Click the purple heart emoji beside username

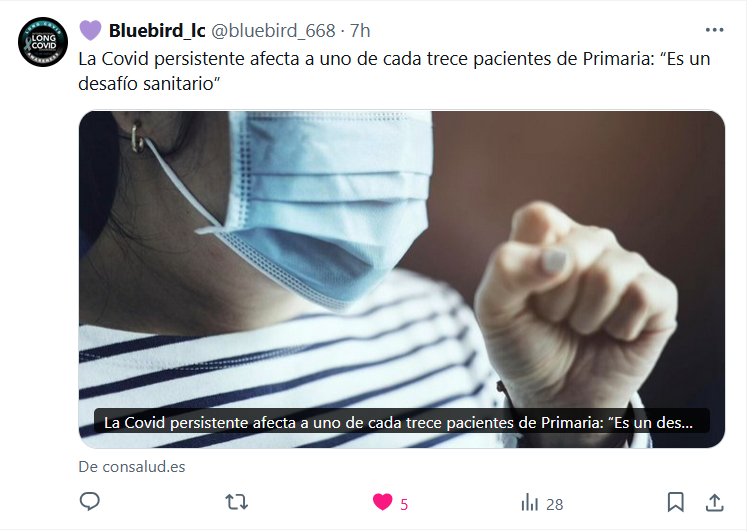90,30
